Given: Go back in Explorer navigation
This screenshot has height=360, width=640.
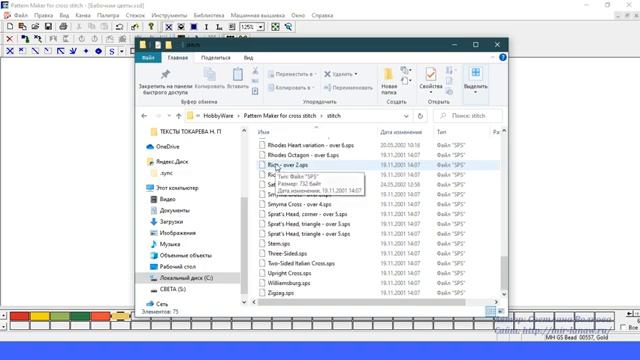Looking at the screenshot, I should pyautogui.click(x=144, y=116).
